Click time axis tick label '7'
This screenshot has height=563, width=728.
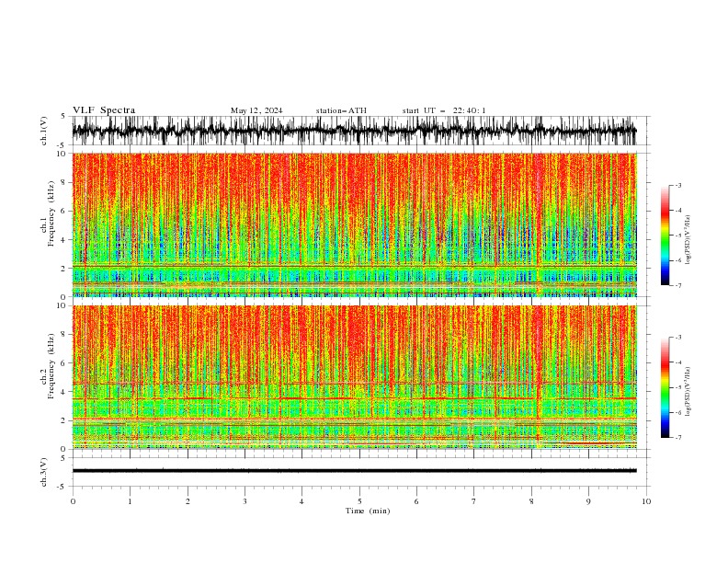474,501
